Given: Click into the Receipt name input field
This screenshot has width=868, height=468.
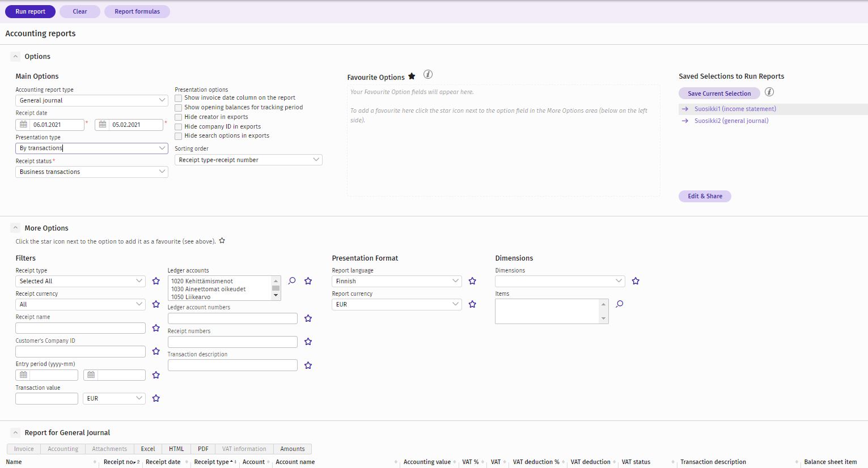Looking at the screenshot, I should click(81, 328).
